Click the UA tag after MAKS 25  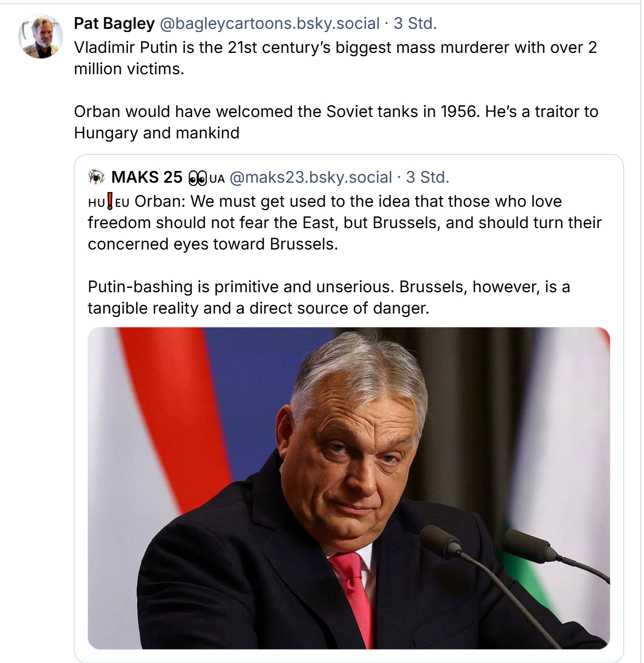tap(217, 179)
